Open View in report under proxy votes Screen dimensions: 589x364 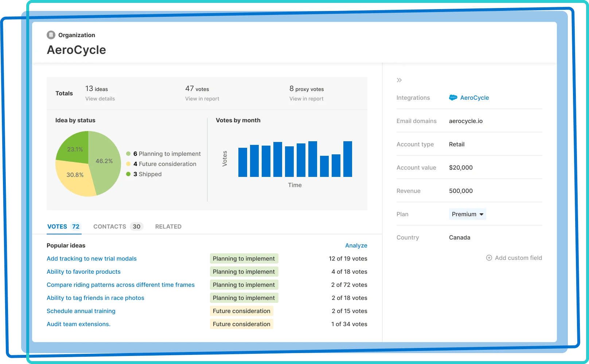(x=307, y=99)
